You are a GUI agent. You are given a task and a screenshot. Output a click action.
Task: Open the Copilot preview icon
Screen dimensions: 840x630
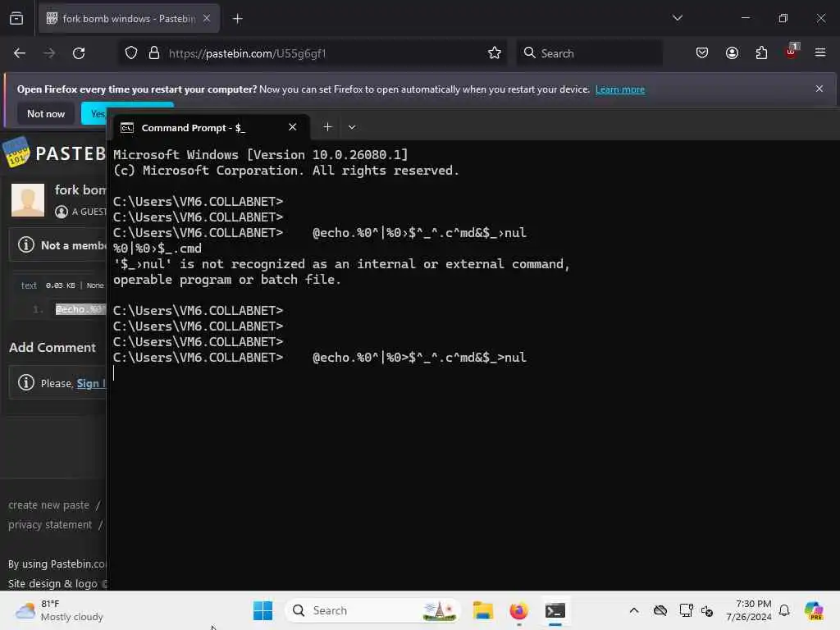[x=814, y=610]
